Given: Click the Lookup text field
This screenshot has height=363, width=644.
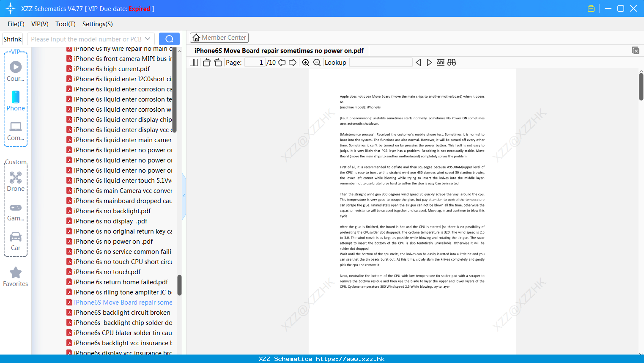Looking at the screenshot, I should click(x=381, y=63).
